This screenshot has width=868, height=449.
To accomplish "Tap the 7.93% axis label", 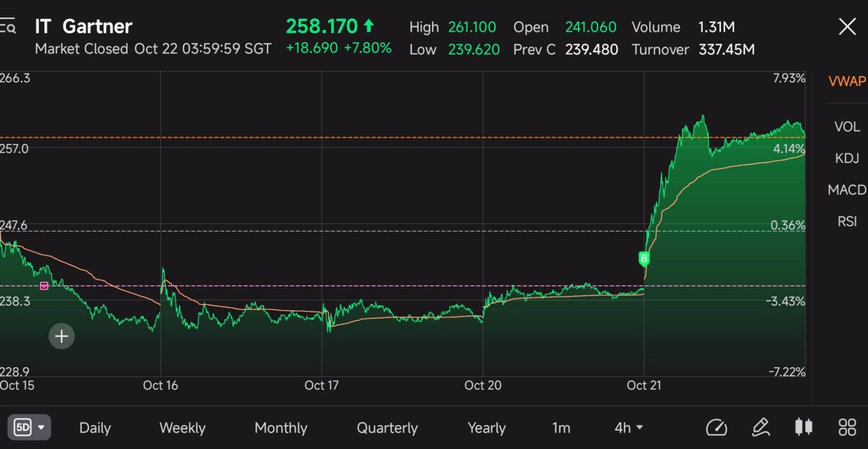I will point(789,78).
